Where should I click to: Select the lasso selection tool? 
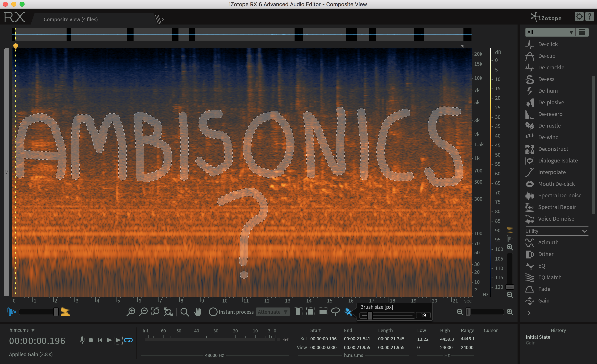[335, 312]
